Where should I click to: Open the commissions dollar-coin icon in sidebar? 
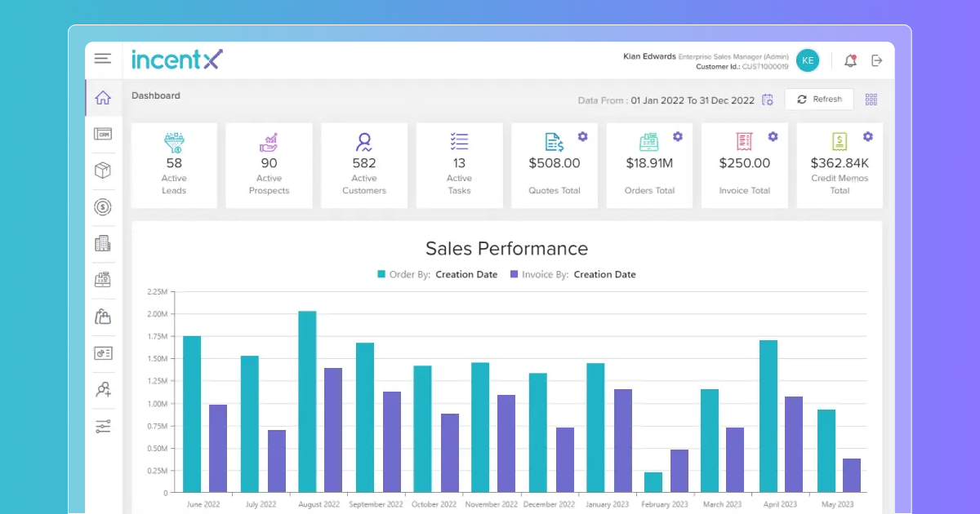103,207
